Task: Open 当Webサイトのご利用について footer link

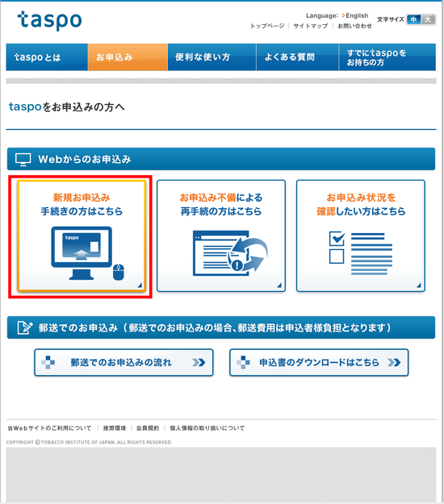Action: coord(49,428)
